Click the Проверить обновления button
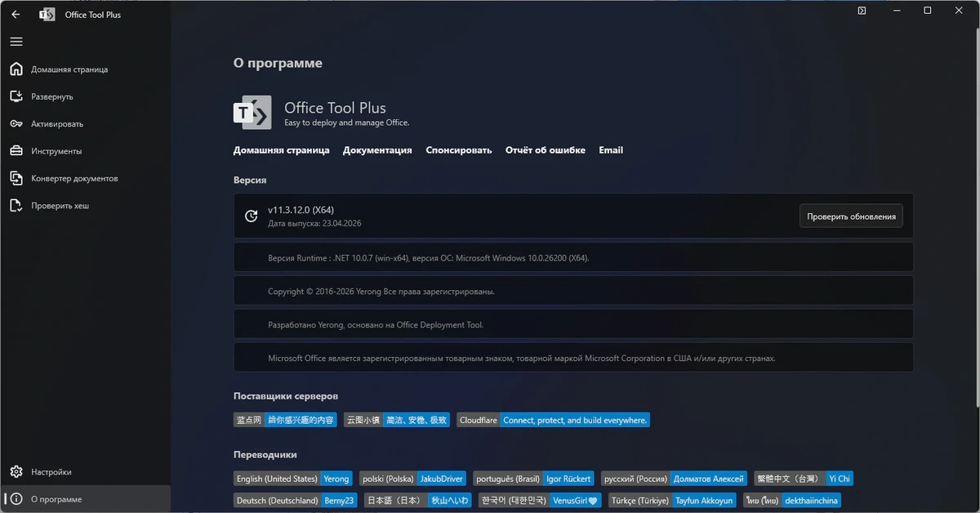The height and width of the screenshot is (513, 980). [851, 216]
